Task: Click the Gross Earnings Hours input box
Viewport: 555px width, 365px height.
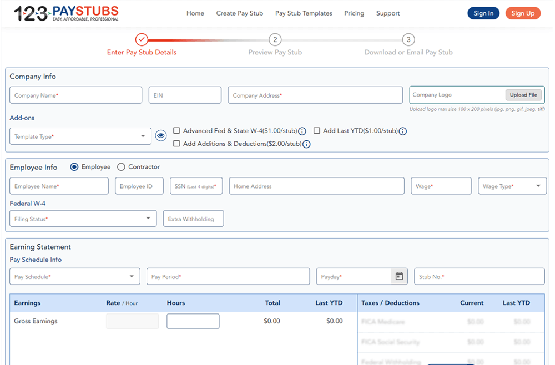Action: pyautogui.click(x=193, y=321)
